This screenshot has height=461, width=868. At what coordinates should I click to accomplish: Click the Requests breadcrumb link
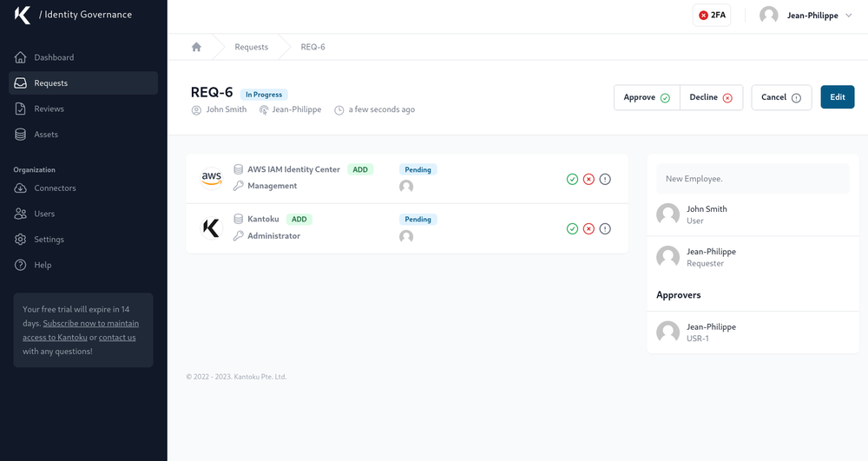pos(251,47)
